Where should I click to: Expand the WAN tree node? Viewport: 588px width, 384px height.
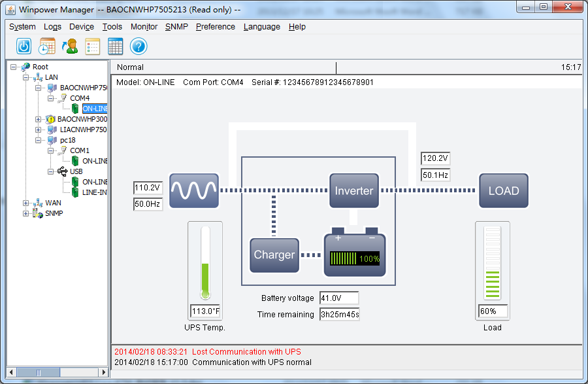tap(26, 203)
